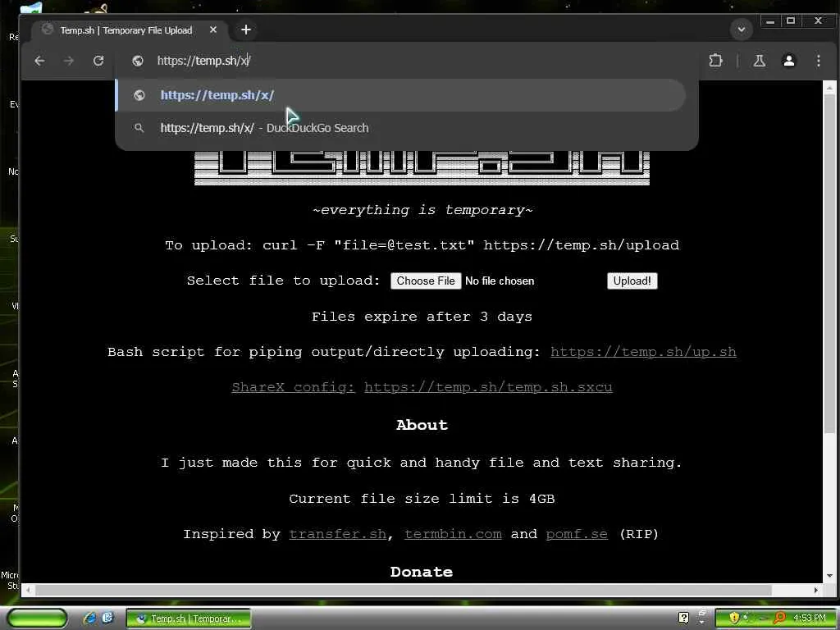Minimize the browser window
The height and width of the screenshot is (630, 840).
click(x=770, y=21)
